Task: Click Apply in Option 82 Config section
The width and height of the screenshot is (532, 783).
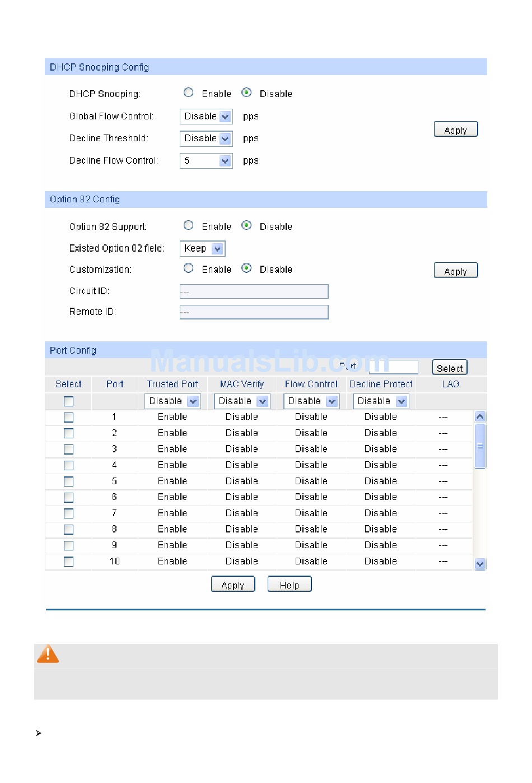Action: 456,271
